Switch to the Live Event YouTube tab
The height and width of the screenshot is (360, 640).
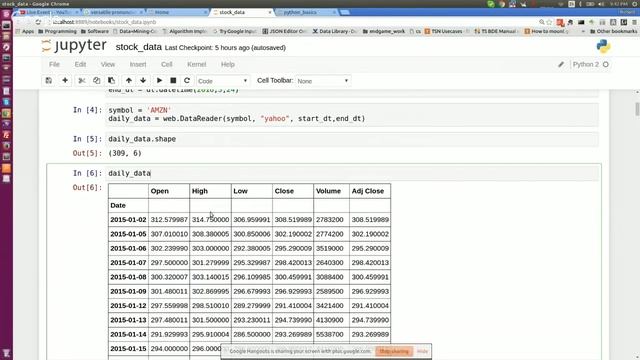pos(48,12)
